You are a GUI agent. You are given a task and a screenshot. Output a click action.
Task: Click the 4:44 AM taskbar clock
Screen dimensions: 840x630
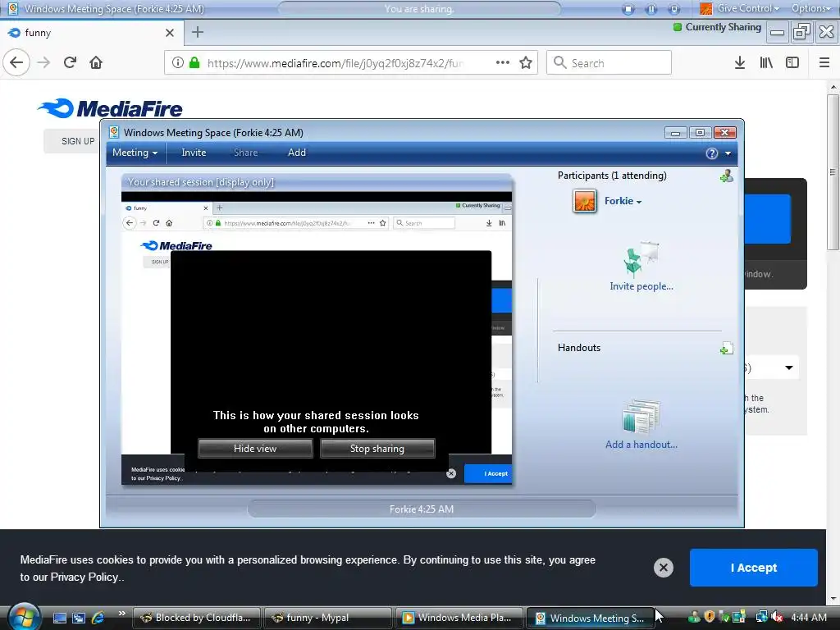(x=809, y=618)
